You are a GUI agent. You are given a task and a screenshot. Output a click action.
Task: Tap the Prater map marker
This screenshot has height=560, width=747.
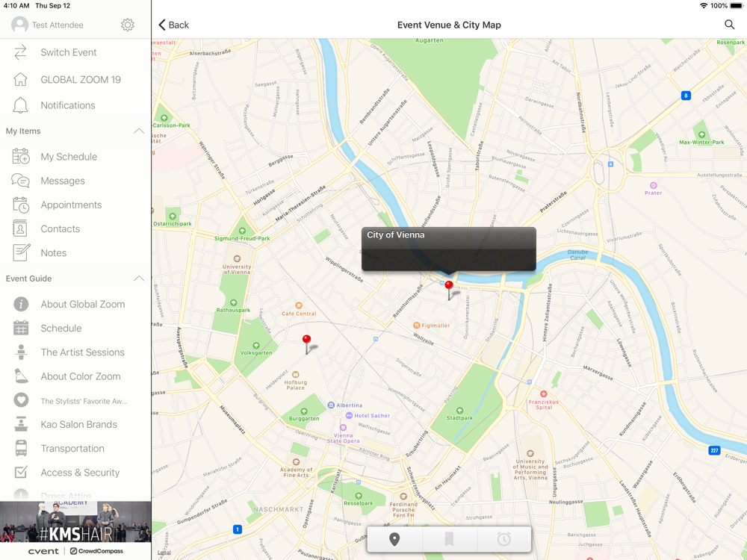click(x=653, y=189)
